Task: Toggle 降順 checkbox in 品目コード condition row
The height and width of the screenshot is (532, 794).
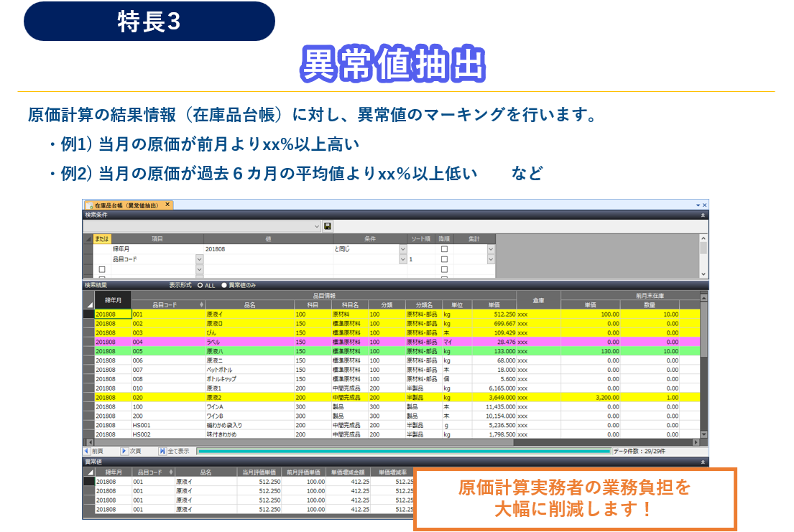Action: click(x=444, y=259)
